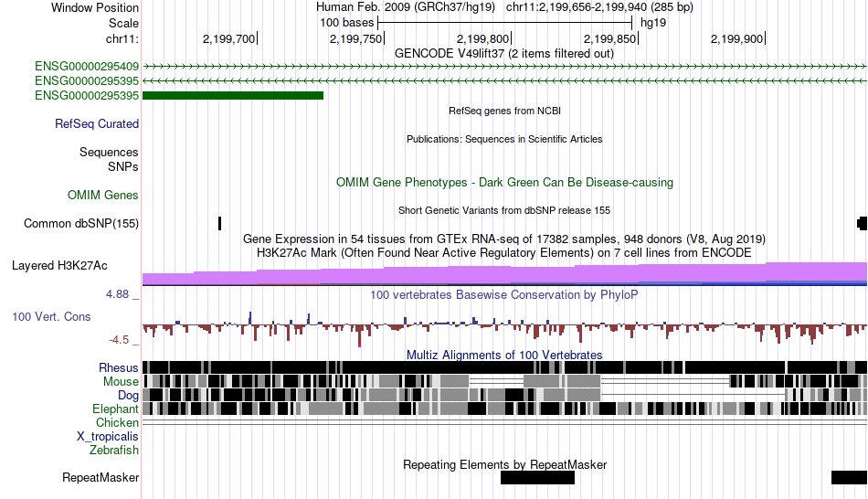Image resolution: width=868 pixels, height=499 pixels.
Task: Click the Zebrafish alignment row label
Action: tap(114, 451)
